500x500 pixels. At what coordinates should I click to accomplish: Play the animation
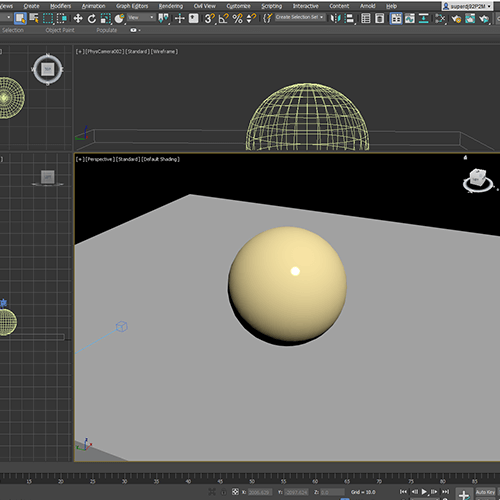click(x=424, y=492)
